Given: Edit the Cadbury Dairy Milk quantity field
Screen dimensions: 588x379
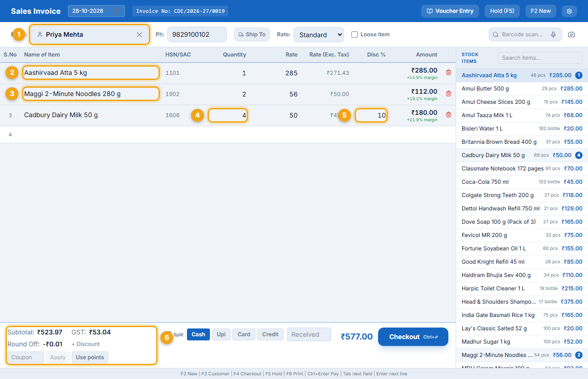Looking at the screenshot, I should [228, 115].
